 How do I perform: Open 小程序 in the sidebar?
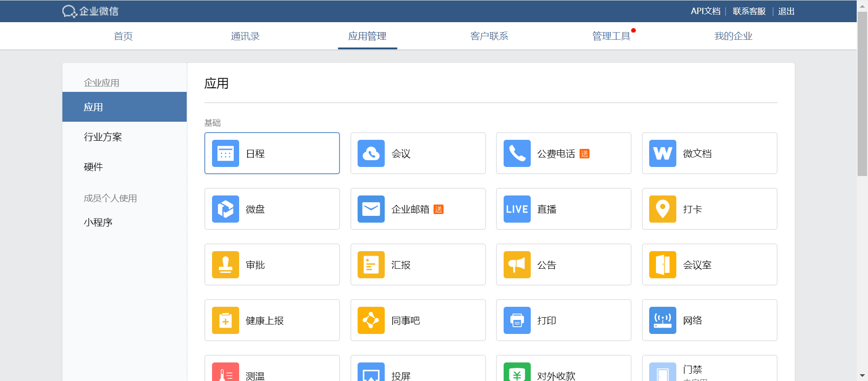(x=98, y=222)
